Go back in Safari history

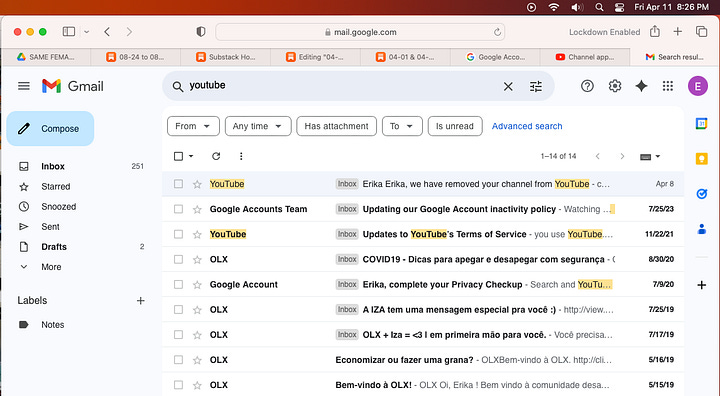pyautogui.click(x=107, y=32)
